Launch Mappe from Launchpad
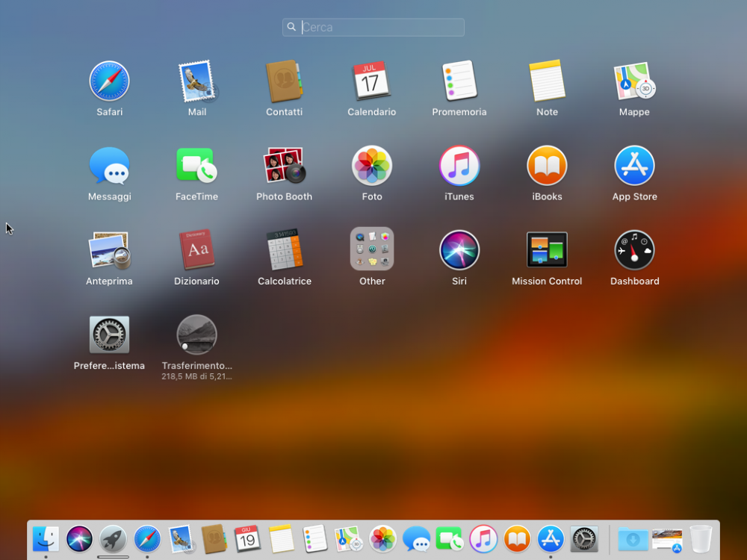Image resolution: width=747 pixels, height=560 pixels. (x=634, y=81)
